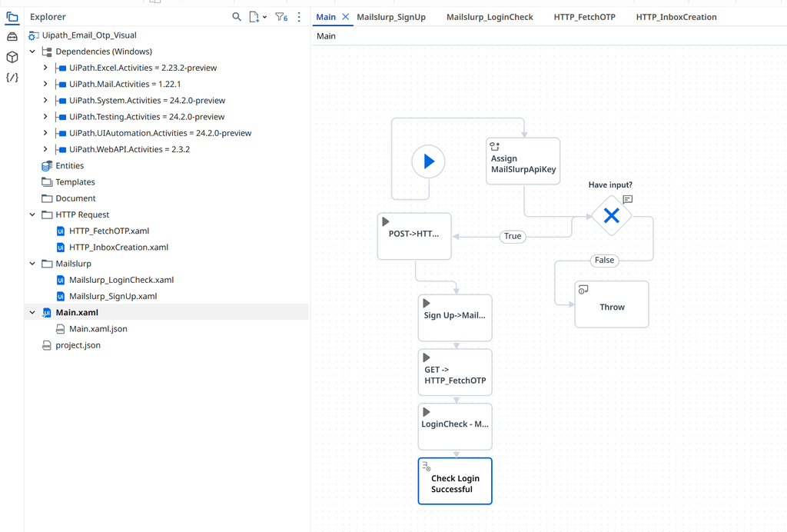Select HTTP_InboxCreation.xaml file
This screenshot has height=532, width=787.
point(118,248)
